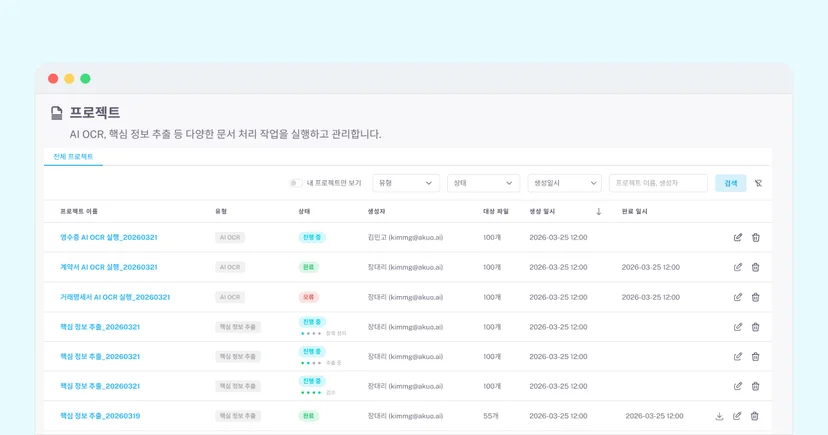Image resolution: width=828 pixels, height=435 pixels.
Task: Open project 계약서 AI OCR 실행_20260321
Action: tap(109, 267)
